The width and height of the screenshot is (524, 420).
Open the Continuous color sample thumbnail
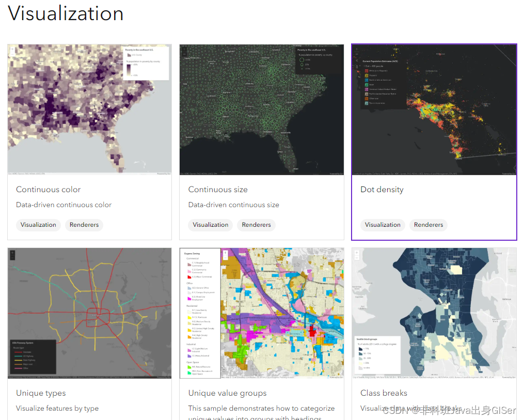[89, 110]
